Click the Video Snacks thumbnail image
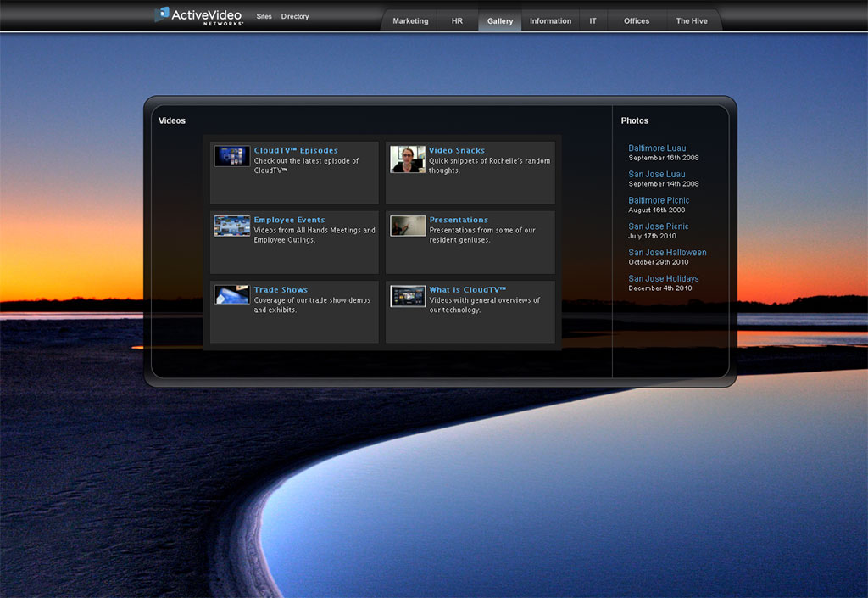The image size is (868, 598). tap(408, 159)
